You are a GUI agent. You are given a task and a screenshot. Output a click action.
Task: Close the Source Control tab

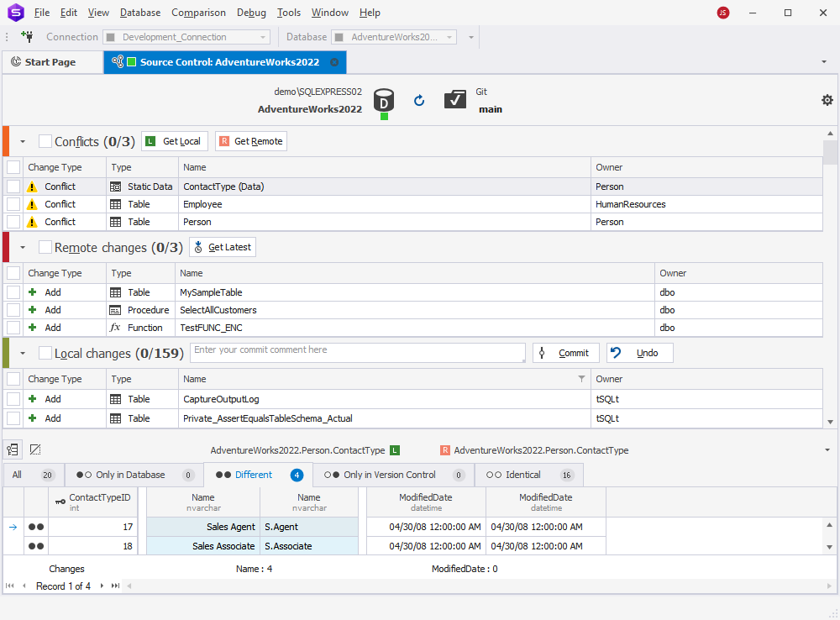[x=334, y=62]
